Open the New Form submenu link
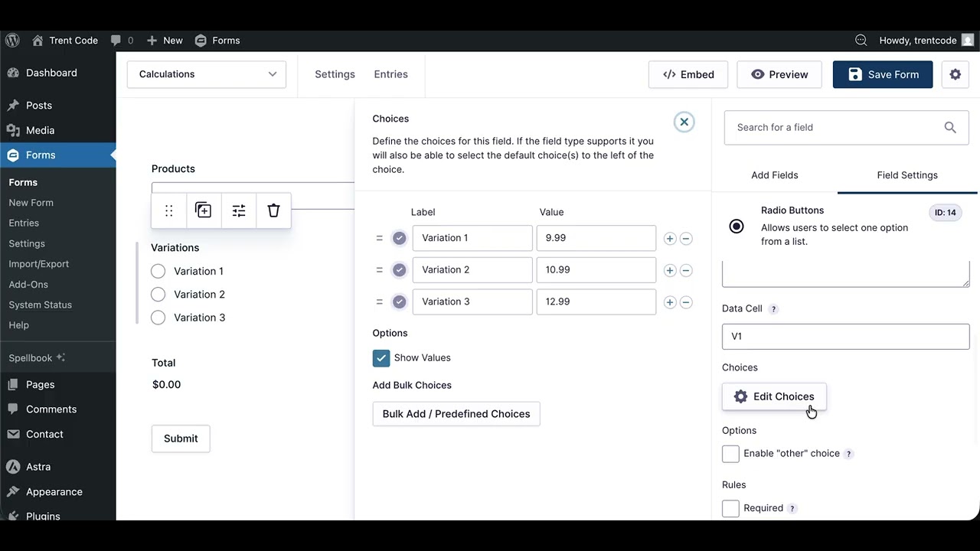Viewport: 980px width, 551px height. [x=31, y=203]
